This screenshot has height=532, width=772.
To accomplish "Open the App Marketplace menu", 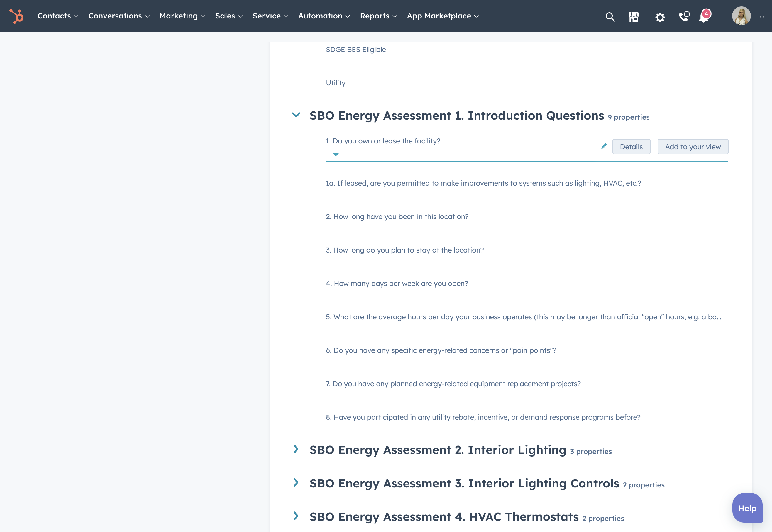I will click(442, 16).
